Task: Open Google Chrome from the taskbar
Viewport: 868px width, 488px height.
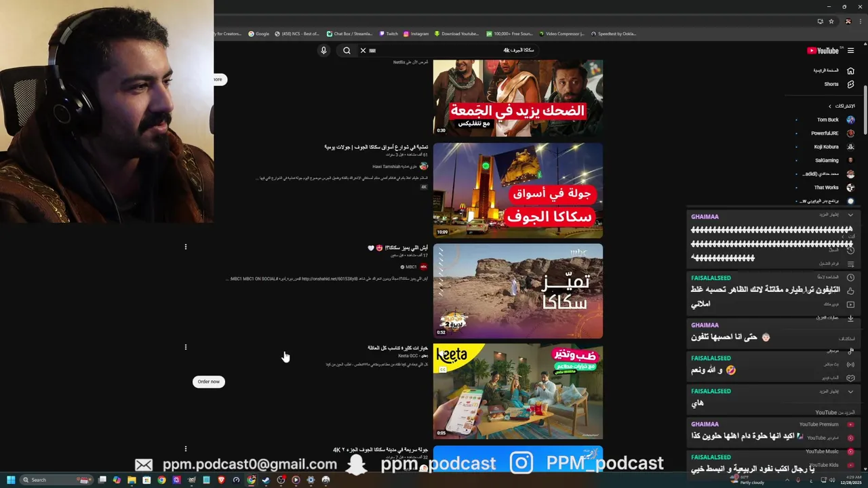Action: click(161, 480)
